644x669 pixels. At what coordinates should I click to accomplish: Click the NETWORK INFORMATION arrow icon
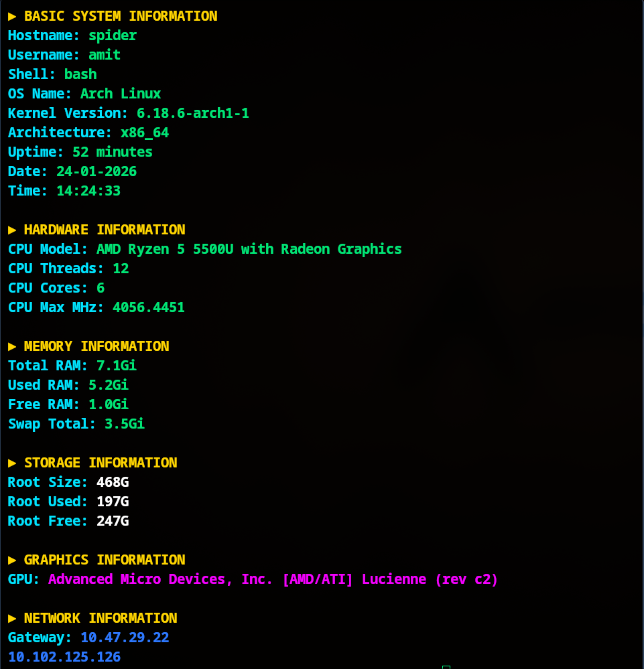point(11,617)
